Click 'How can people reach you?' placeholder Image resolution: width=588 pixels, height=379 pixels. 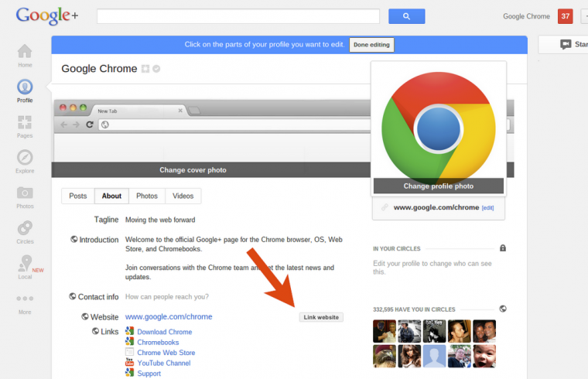click(167, 296)
